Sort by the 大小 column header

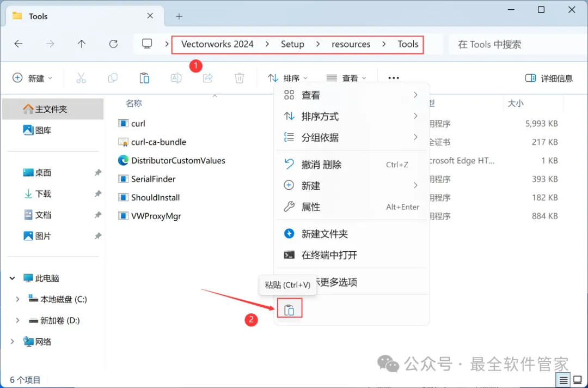[516, 103]
